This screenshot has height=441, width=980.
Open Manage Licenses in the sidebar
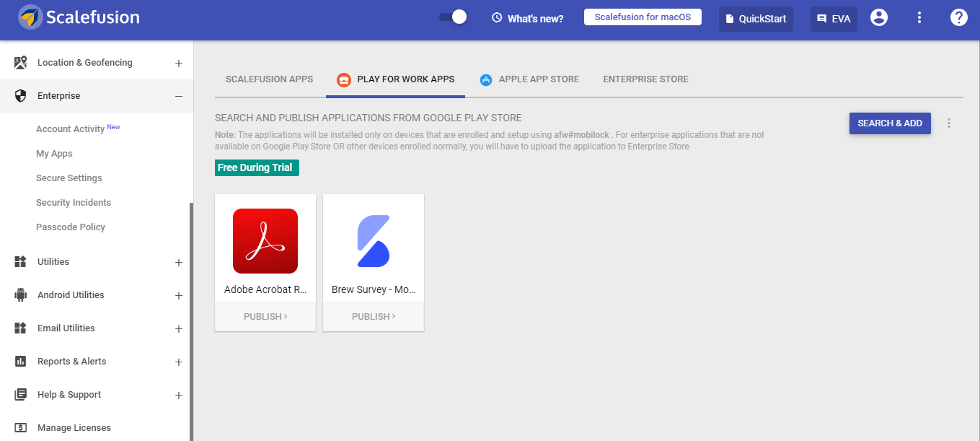click(74, 428)
